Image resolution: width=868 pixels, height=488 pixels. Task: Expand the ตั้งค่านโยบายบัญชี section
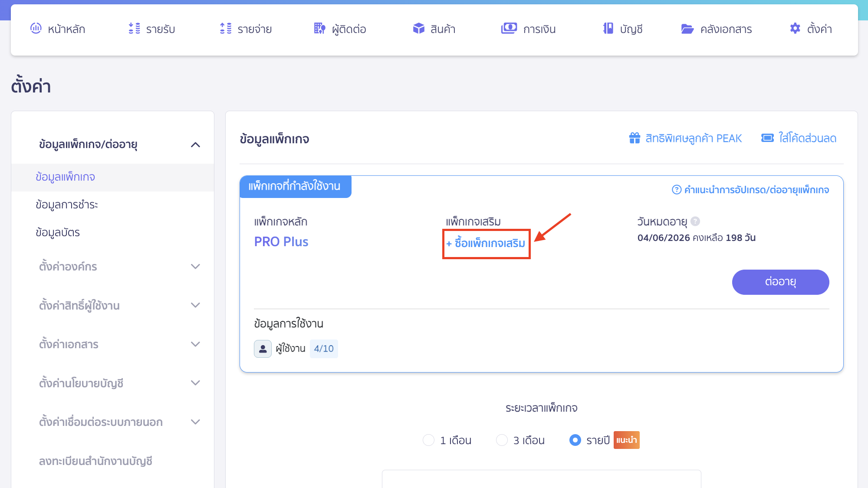pos(196,383)
